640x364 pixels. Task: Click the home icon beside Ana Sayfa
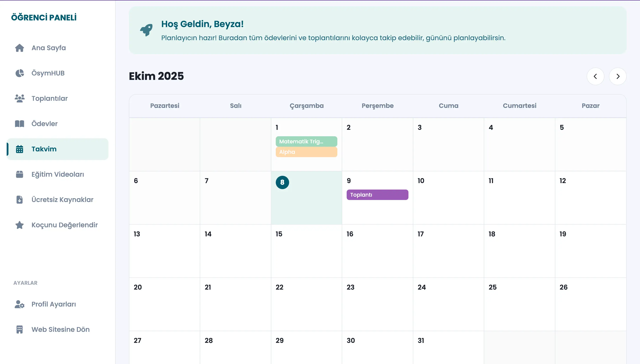tap(20, 48)
